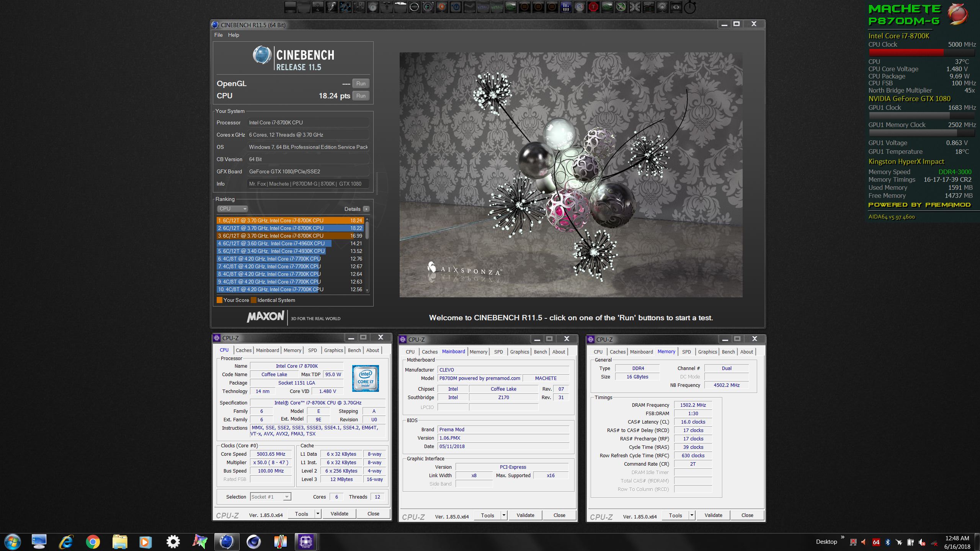Select Graphics tab in the Memory CPU-Z window
Viewport: 980px width, 551px height.
707,352
